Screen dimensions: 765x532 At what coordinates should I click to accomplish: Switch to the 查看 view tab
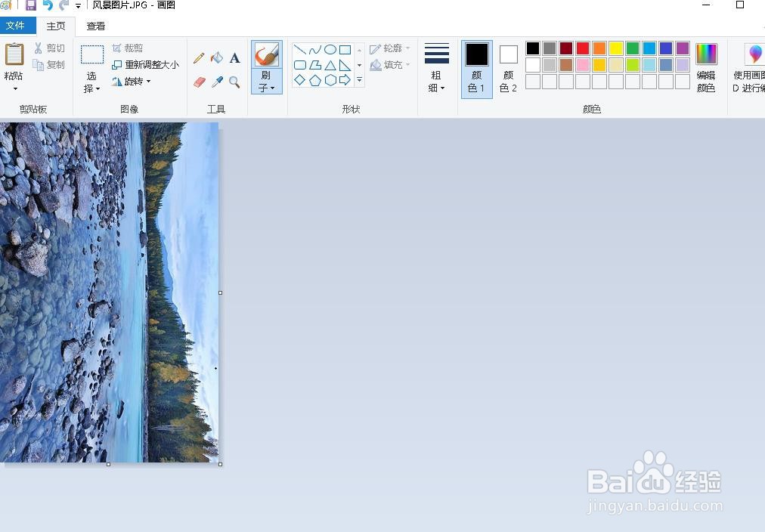[x=95, y=26]
